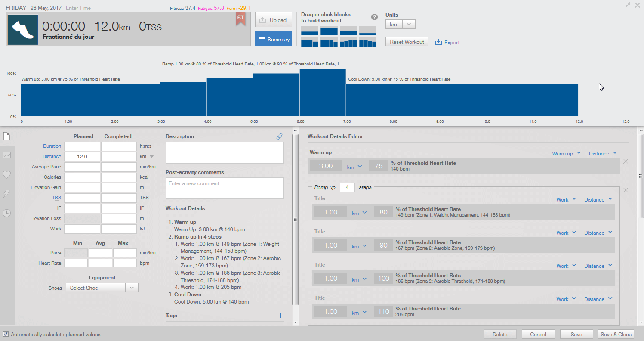Open the chart panel in left sidebar
The height and width of the screenshot is (341, 644).
(6, 155)
